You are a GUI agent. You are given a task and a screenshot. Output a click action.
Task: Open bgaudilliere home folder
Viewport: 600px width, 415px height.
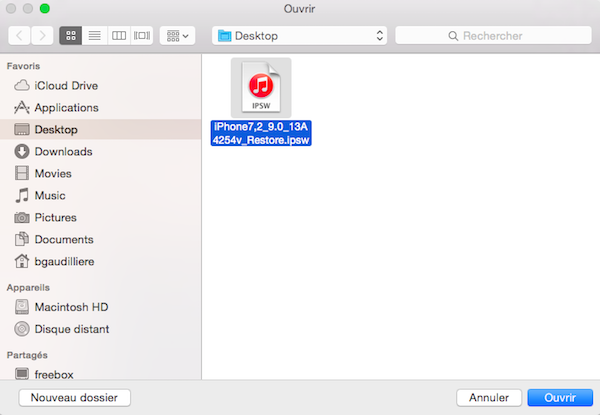pyautogui.click(x=100, y=262)
